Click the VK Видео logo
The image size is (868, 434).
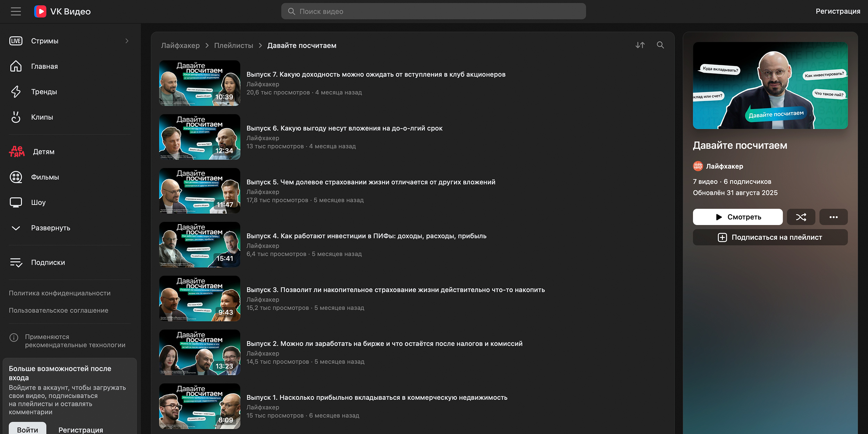[62, 11]
